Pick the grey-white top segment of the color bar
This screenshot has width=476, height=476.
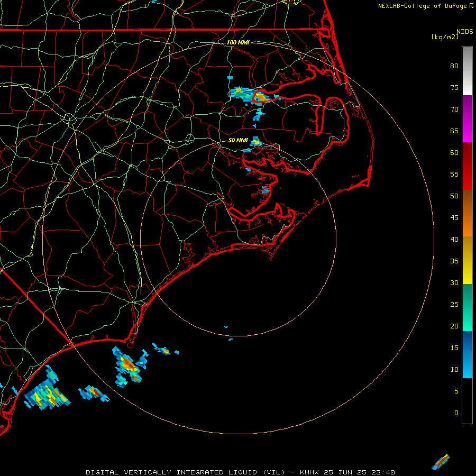(467, 71)
